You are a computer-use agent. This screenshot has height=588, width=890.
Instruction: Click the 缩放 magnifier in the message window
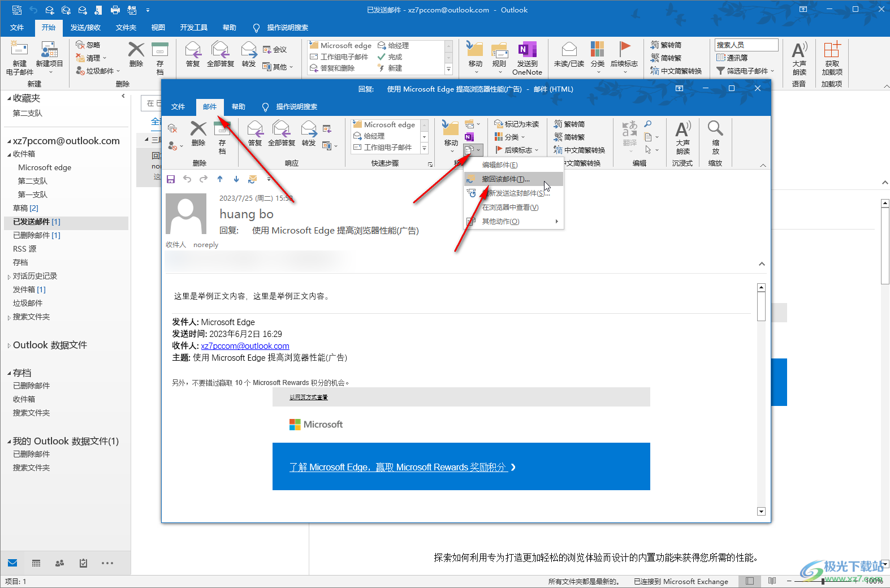pos(715,138)
